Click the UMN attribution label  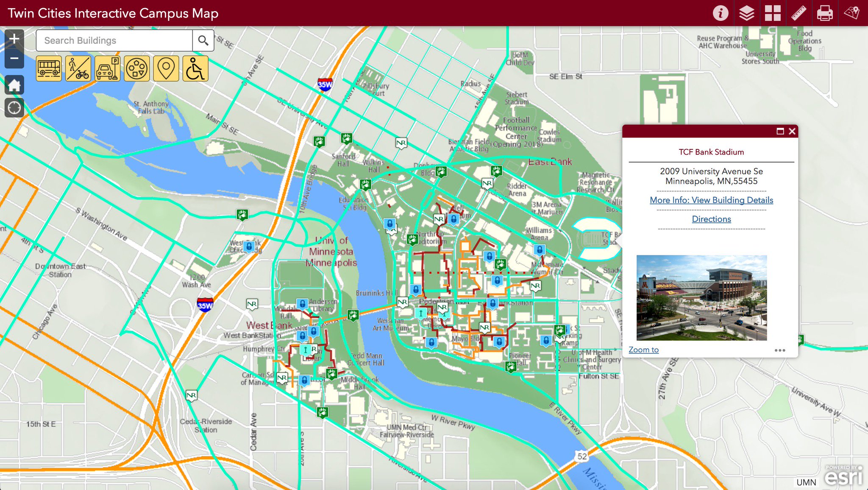point(806,482)
